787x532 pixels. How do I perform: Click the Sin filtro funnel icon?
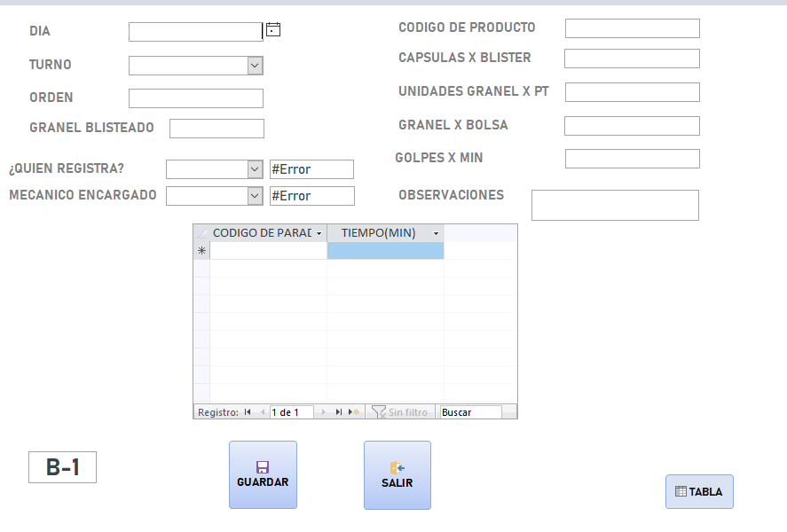tap(378, 411)
